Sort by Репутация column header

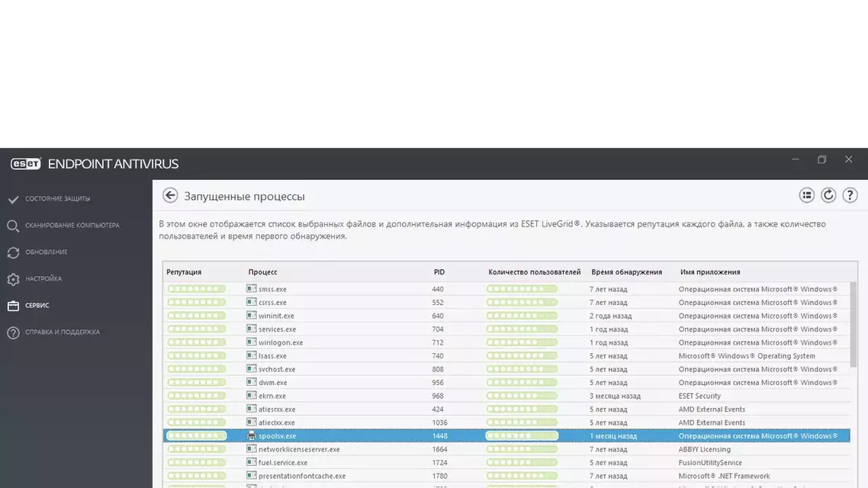tap(184, 271)
